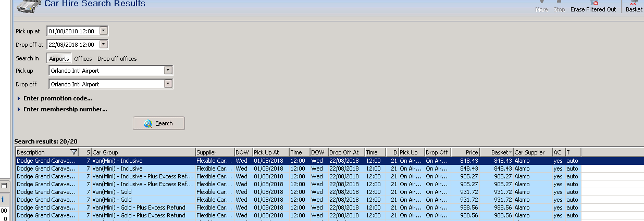Click the Stop toolbar button
Viewport: 644px width, 221px height.
[559, 6]
